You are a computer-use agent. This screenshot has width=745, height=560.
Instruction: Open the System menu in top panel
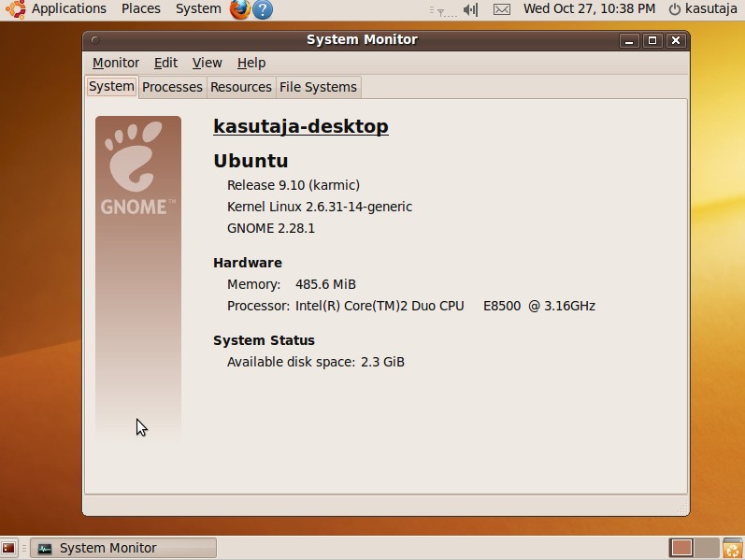[198, 9]
